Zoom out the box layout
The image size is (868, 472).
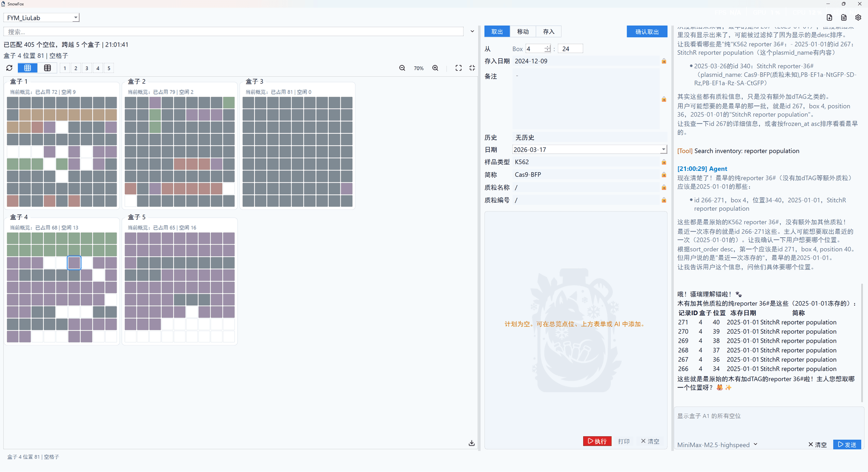point(402,68)
